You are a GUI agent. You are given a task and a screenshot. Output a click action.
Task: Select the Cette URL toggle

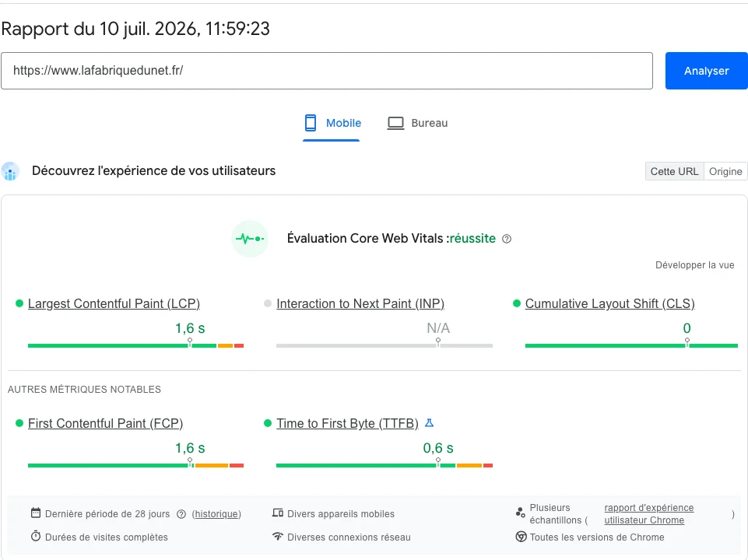[x=674, y=171]
